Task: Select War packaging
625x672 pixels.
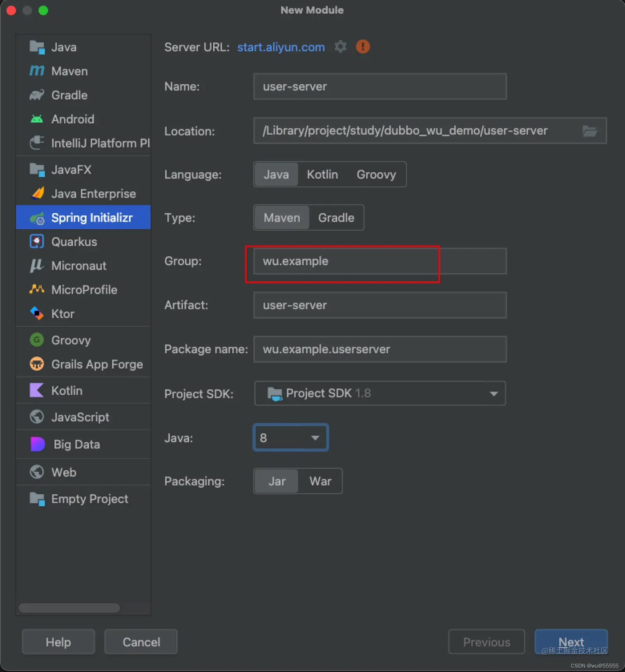Action: pyautogui.click(x=320, y=481)
